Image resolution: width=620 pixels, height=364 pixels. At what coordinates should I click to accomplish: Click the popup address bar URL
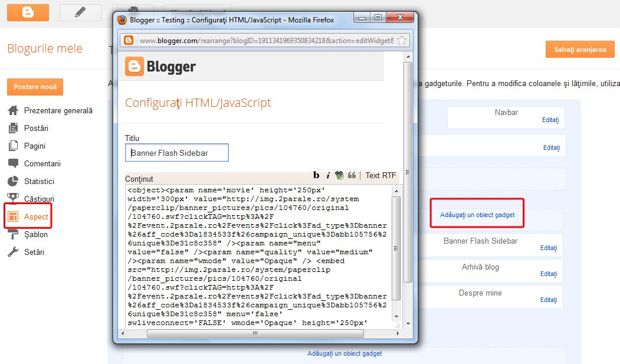(x=266, y=40)
